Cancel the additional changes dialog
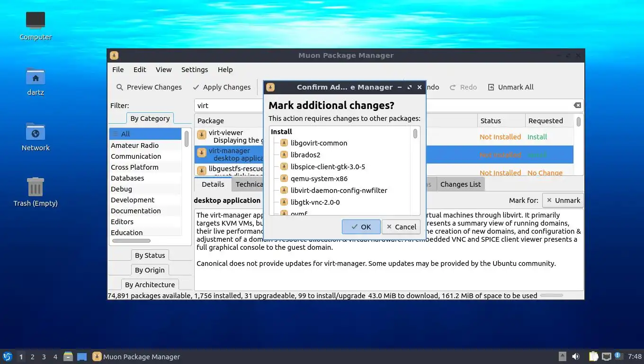Screen dimensions: 644x364 click(401, 227)
